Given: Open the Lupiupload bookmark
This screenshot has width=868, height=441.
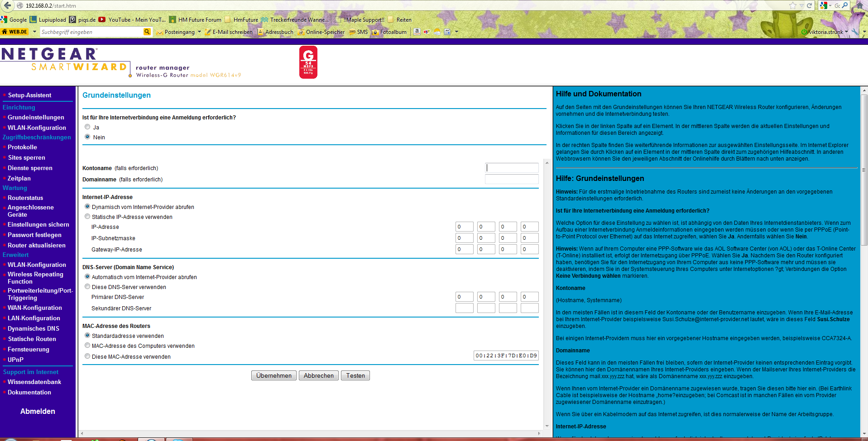Looking at the screenshot, I should click(48, 19).
